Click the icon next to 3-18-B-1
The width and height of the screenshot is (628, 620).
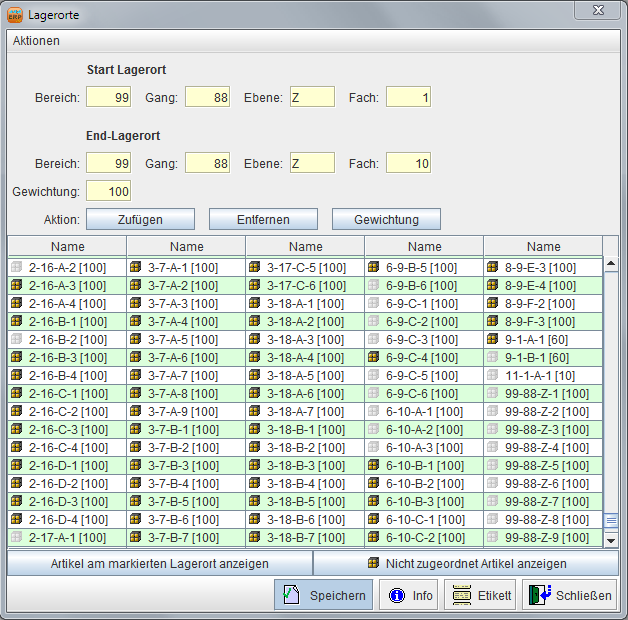[x=255, y=430]
